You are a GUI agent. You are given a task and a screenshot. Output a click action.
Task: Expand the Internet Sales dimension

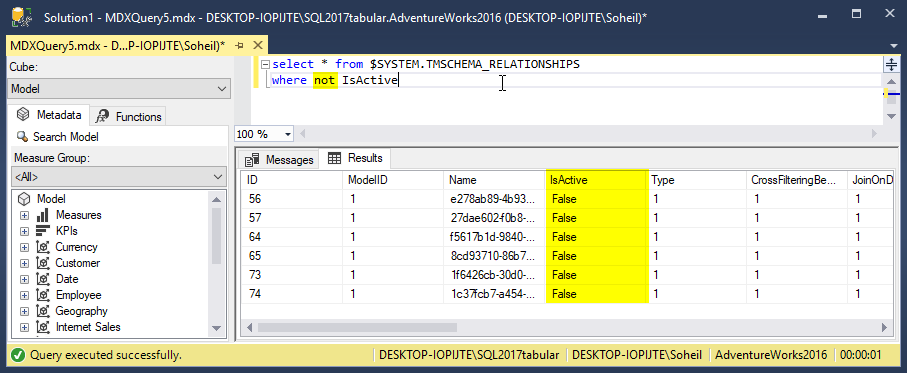pyautogui.click(x=24, y=327)
